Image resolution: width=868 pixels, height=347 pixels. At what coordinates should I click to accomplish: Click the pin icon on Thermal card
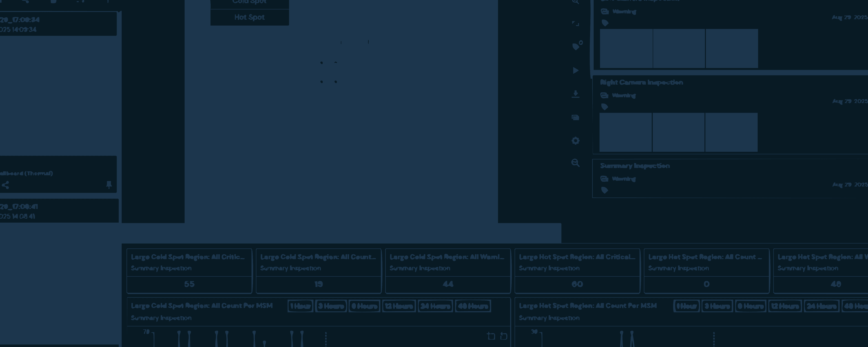(109, 185)
